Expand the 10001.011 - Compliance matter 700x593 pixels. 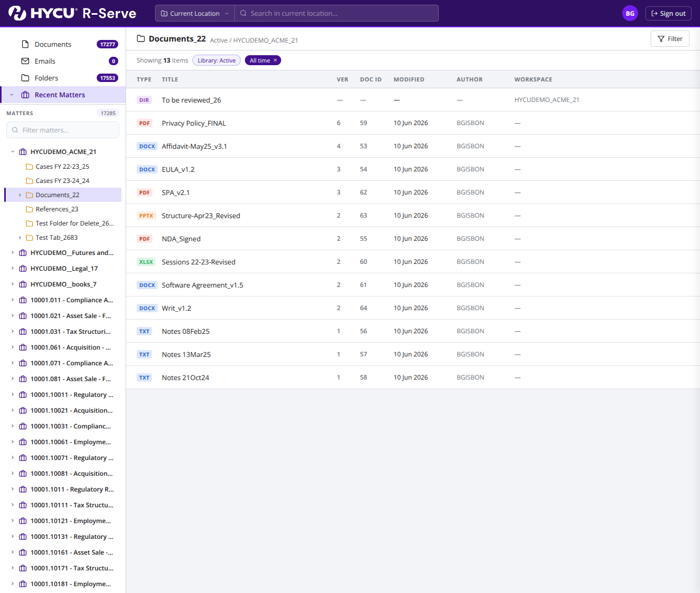tap(13, 300)
